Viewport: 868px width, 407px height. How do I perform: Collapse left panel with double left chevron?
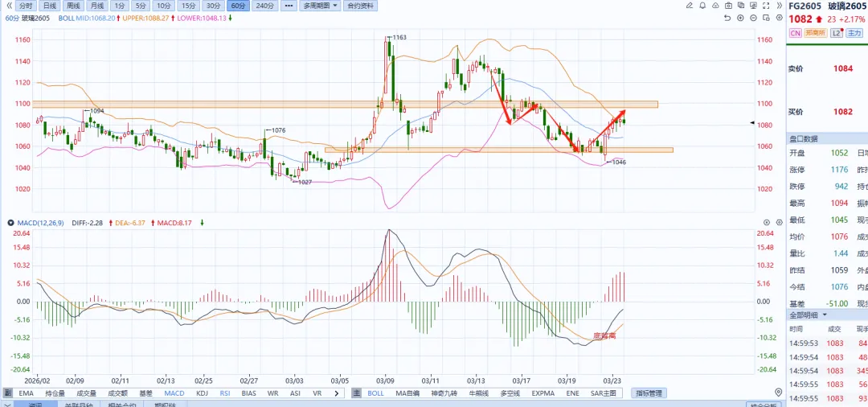pos(8,6)
